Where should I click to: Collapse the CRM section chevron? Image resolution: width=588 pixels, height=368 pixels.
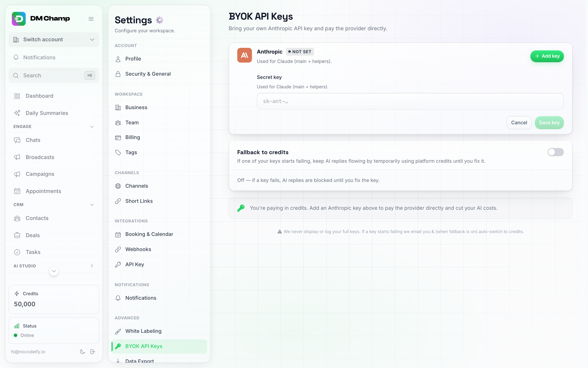coord(92,205)
